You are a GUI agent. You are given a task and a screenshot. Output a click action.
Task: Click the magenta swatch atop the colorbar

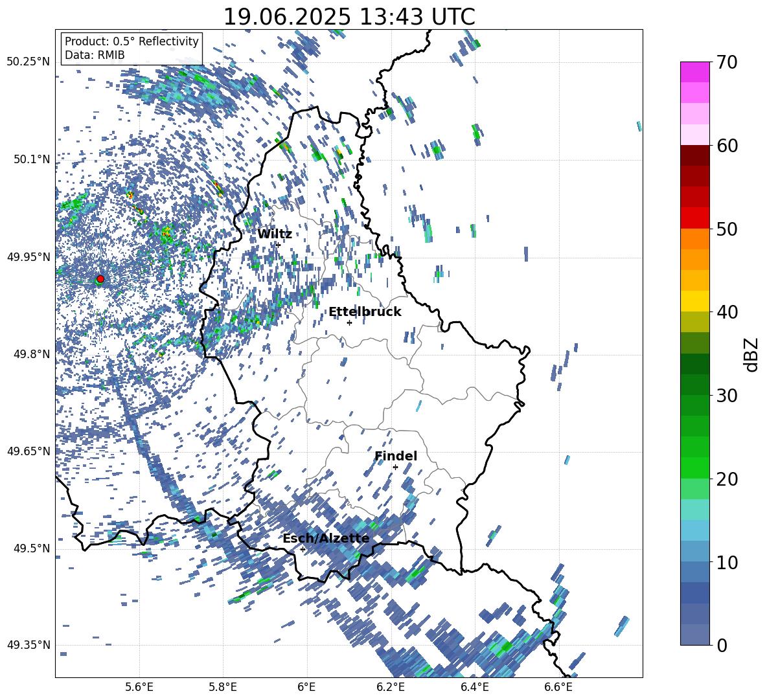pyautogui.click(x=694, y=72)
